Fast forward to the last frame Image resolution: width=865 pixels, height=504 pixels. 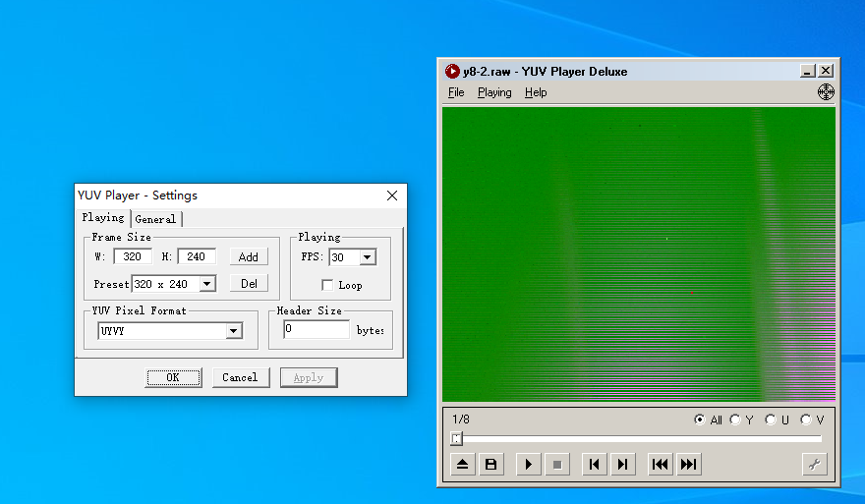689,465
